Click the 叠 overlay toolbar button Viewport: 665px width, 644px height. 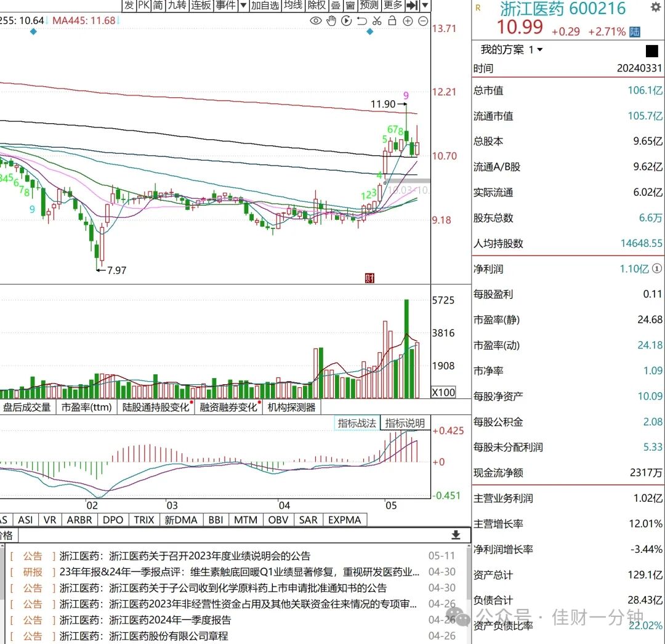point(336,6)
